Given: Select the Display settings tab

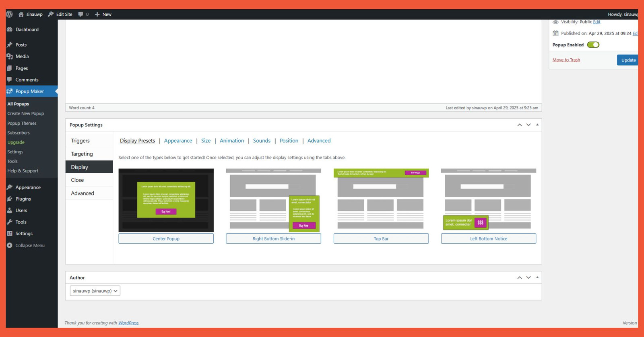Looking at the screenshot, I should tap(89, 167).
